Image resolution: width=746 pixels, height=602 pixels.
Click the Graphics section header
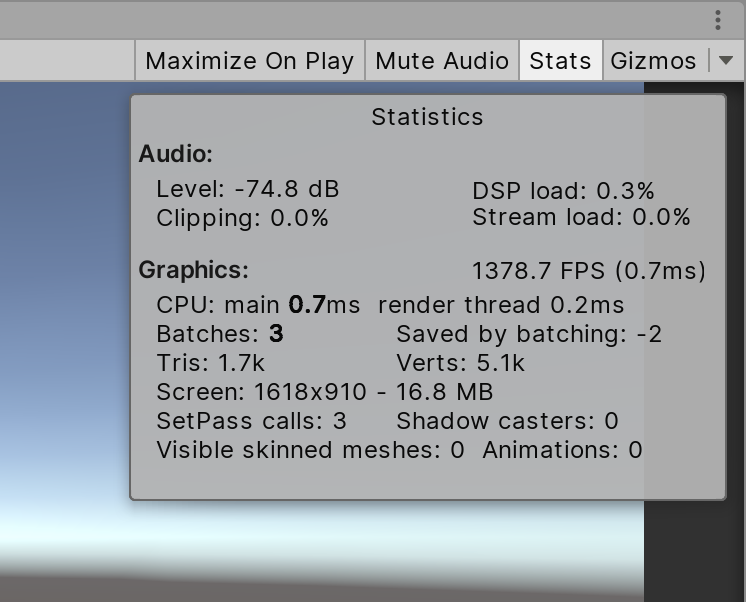tap(193, 270)
